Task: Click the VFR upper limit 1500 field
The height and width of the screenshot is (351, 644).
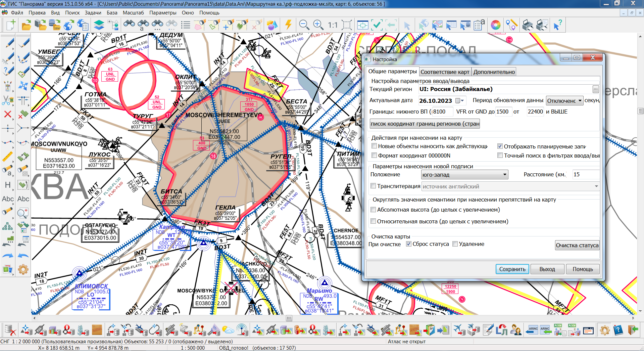Action: point(503,112)
